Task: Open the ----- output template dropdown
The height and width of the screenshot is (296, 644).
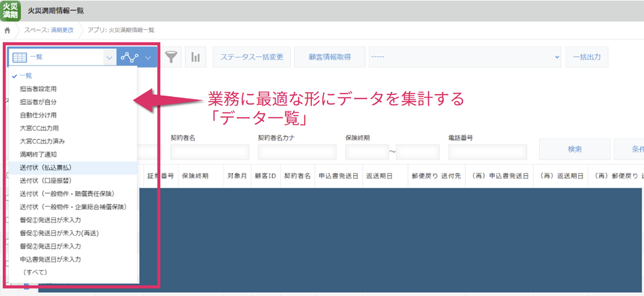Action: [x=464, y=57]
